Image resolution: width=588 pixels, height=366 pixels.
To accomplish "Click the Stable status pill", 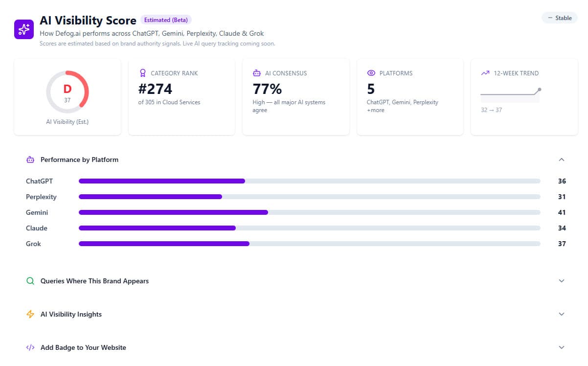I will pos(560,18).
